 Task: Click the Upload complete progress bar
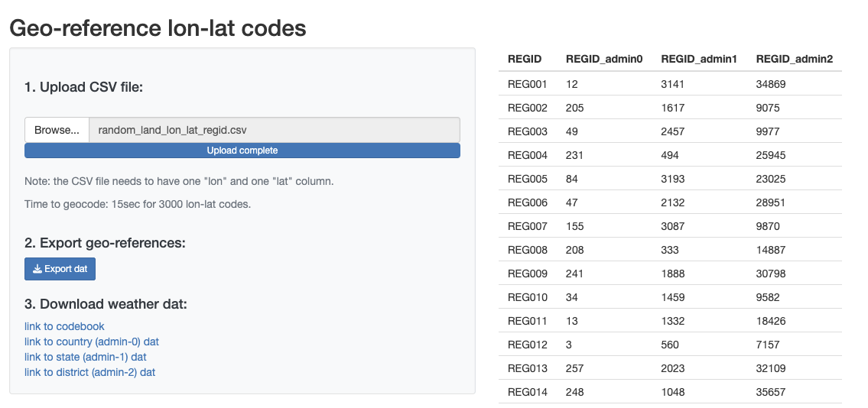(242, 151)
